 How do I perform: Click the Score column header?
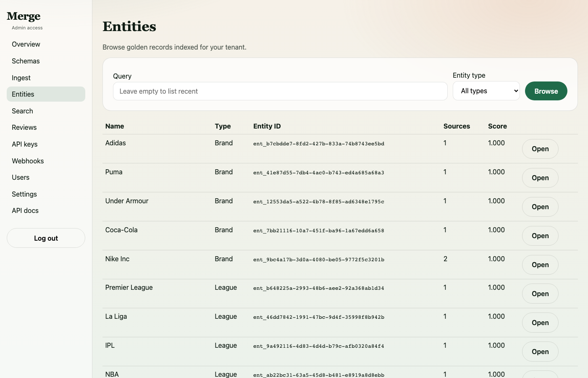(497, 126)
